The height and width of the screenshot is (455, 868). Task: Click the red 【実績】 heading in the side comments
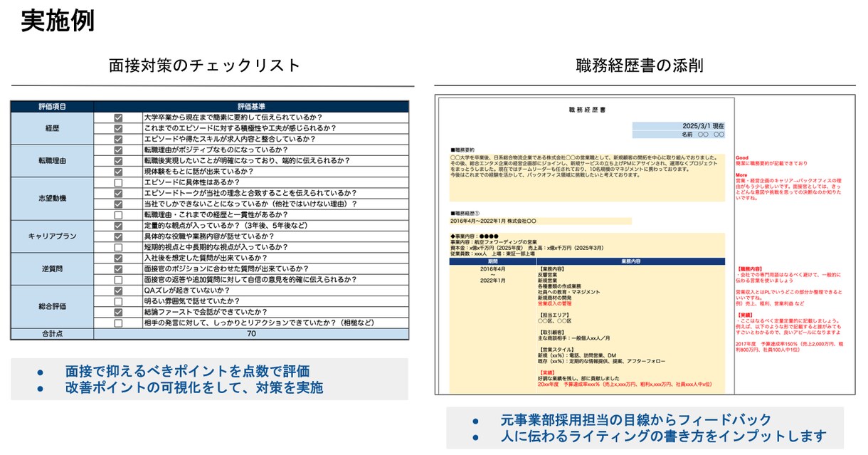747,314
